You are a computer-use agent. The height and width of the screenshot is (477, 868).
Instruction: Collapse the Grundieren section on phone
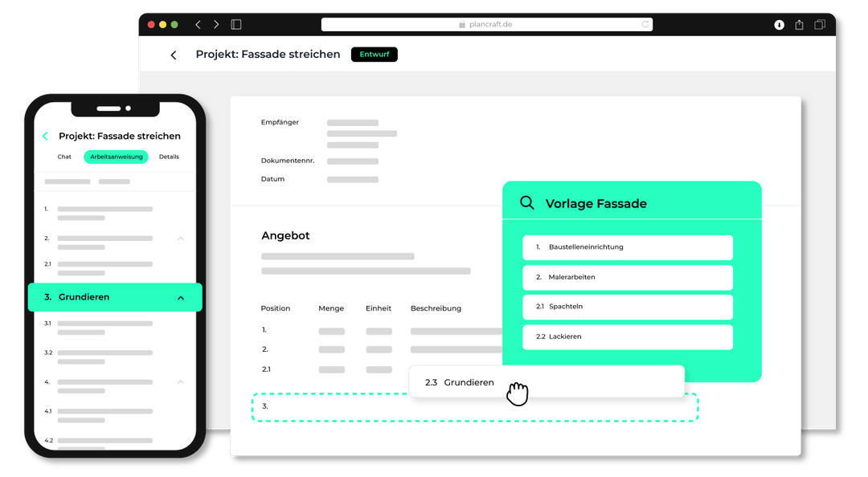pyautogui.click(x=181, y=298)
